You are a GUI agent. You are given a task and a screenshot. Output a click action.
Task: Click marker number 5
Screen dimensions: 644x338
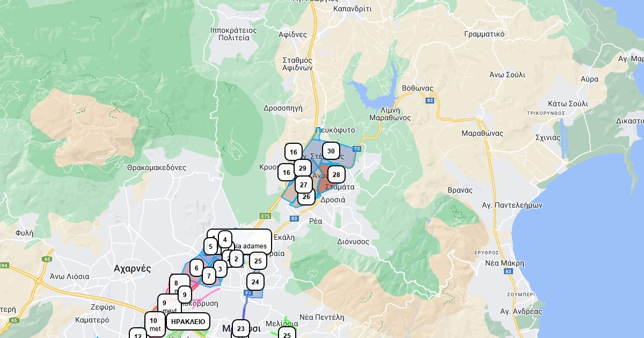tap(211, 247)
